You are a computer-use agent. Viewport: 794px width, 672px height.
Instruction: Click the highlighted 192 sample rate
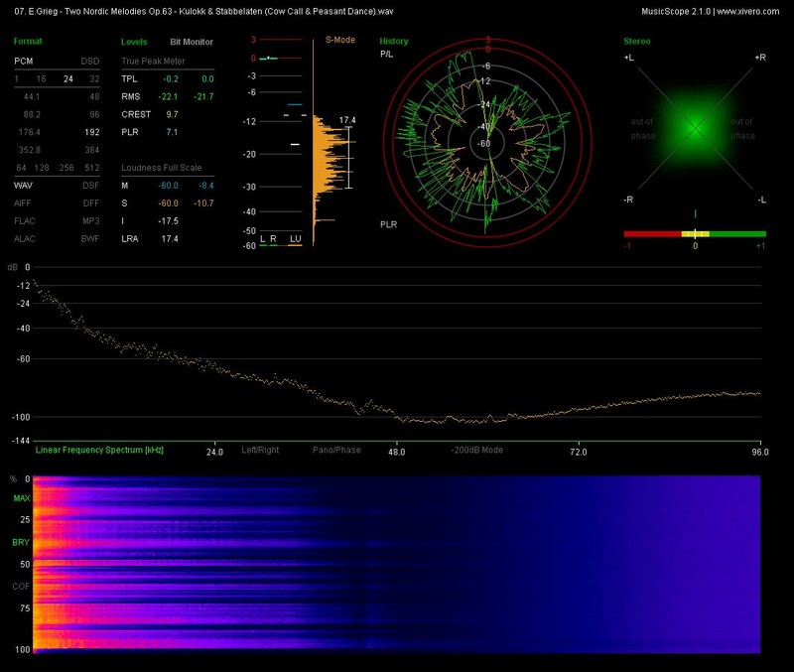pos(92,132)
